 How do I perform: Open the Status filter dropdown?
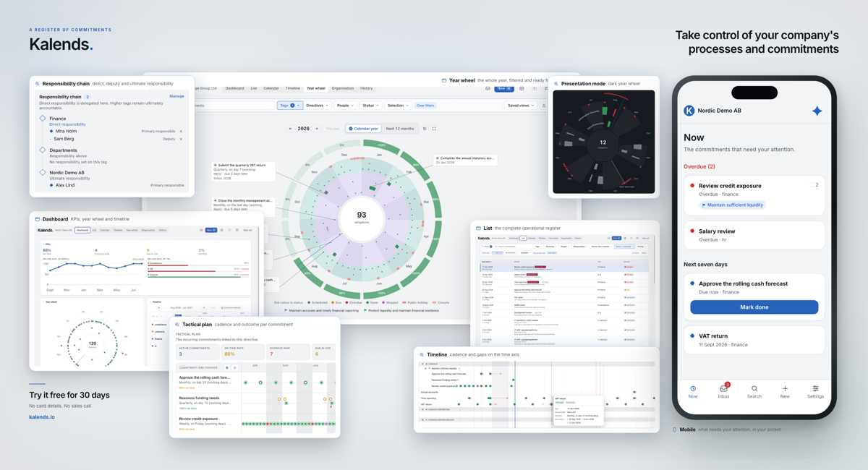tap(370, 106)
